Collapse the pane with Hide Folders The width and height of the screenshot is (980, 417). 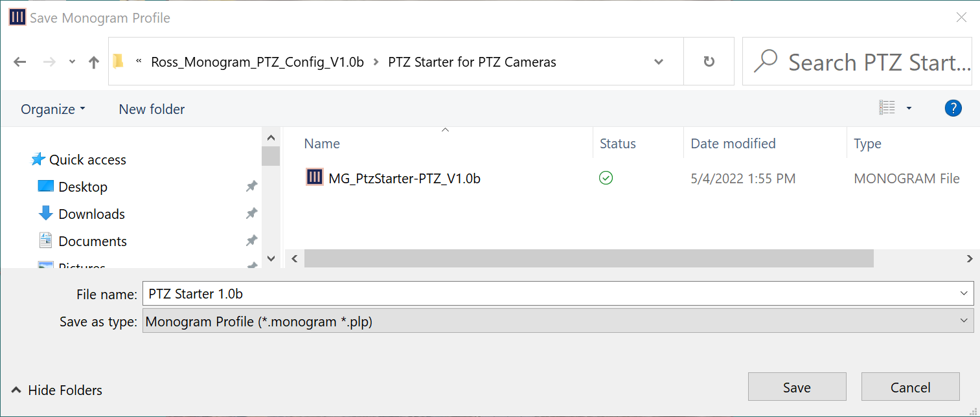(x=57, y=390)
